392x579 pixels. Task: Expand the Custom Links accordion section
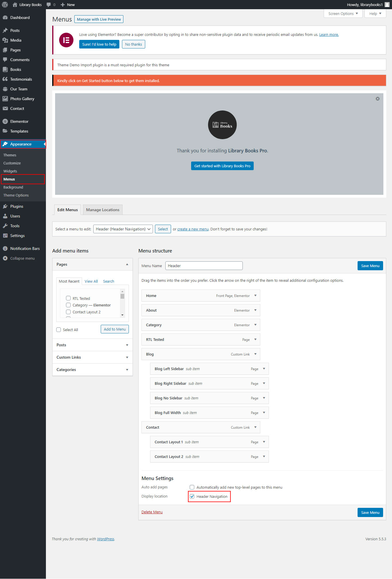(x=92, y=357)
